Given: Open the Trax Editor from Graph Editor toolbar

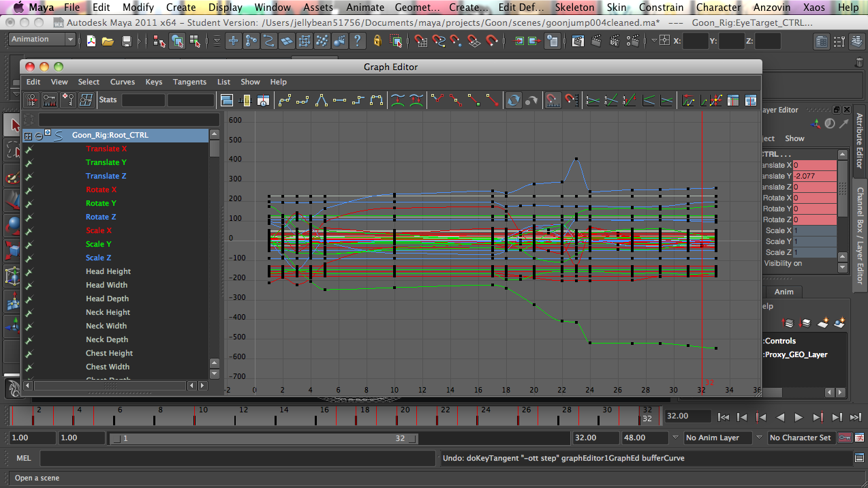Looking at the screenshot, I should pyautogui.click(x=751, y=100).
